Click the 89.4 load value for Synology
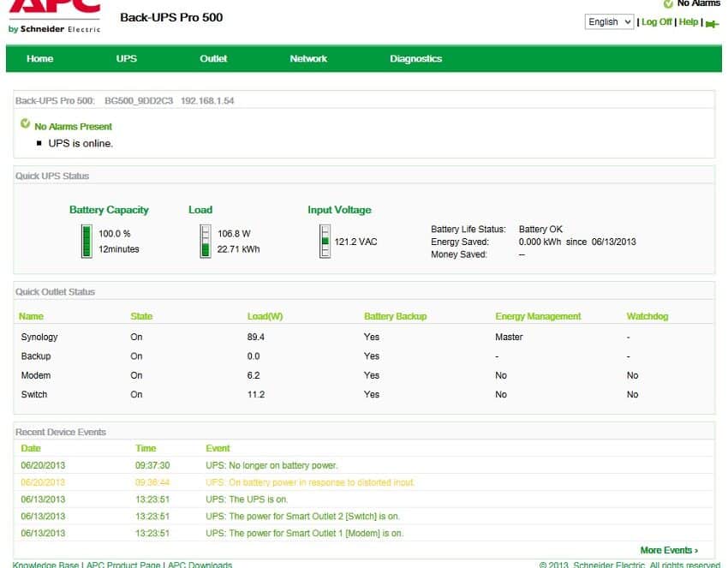Image resolution: width=728 pixels, height=568 pixels. (x=256, y=337)
